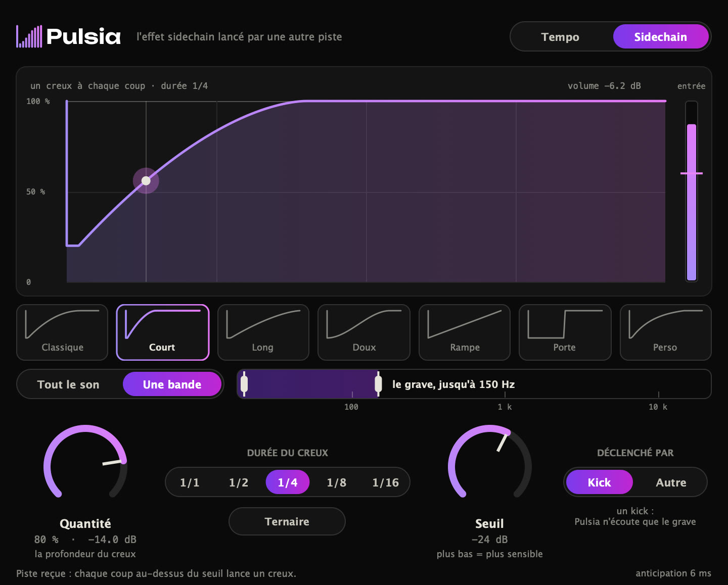Click the 10 k frequency scale label
The width and height of the screenshot is (728, 585).
658,407
